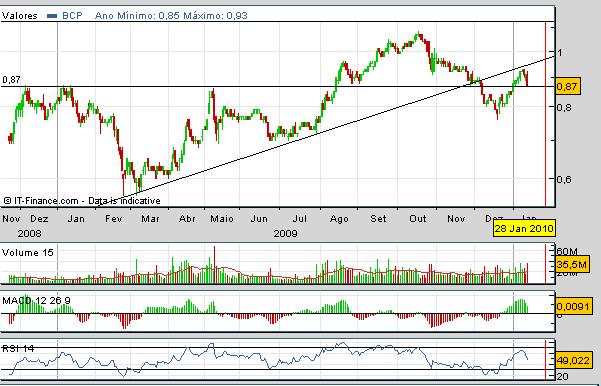The width and height of the screenshot is (601, 386).
Task: Click the Valores panel title
Action: [20, 16]
